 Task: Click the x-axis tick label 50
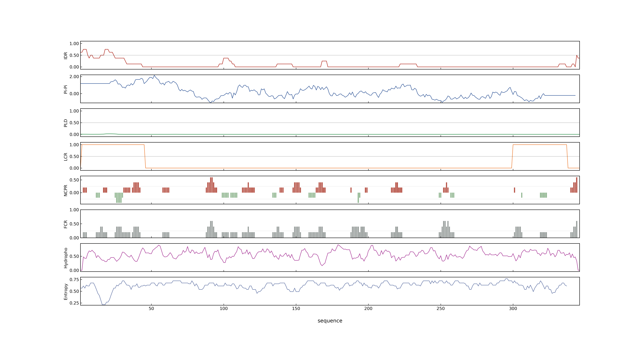click(151, 309)
